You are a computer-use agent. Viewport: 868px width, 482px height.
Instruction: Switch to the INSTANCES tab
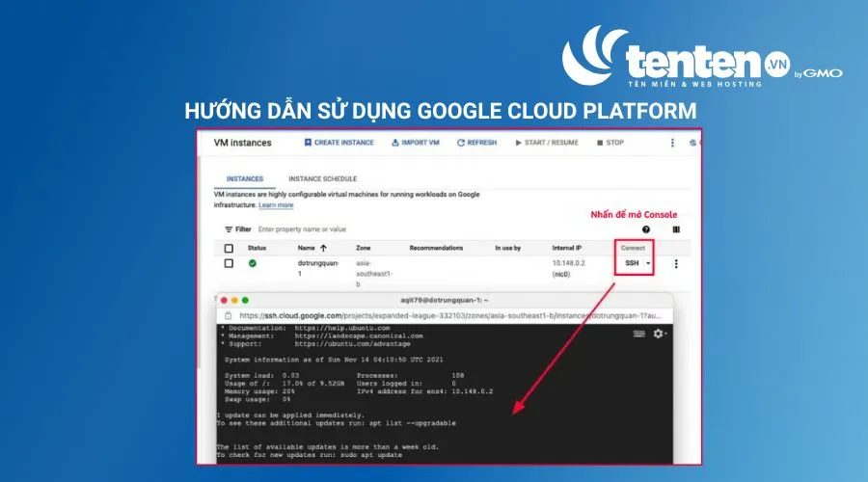(x=245, y=178)
